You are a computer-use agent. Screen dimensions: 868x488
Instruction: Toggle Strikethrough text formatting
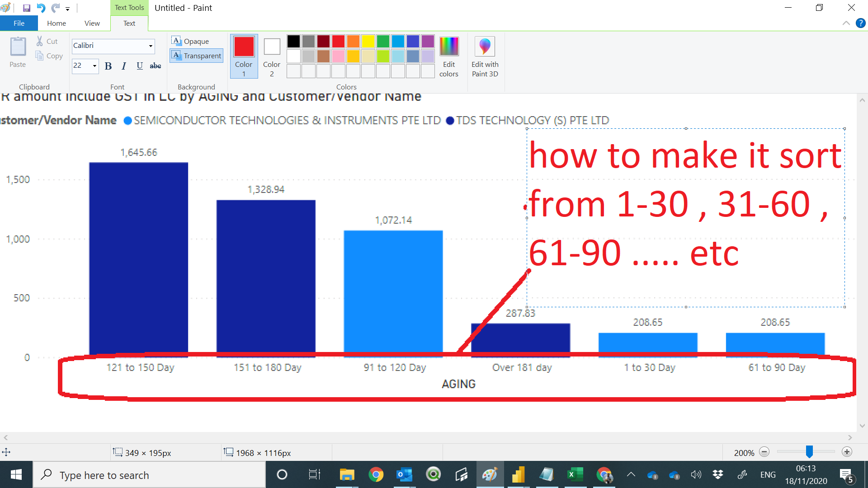tap(156, 66)
